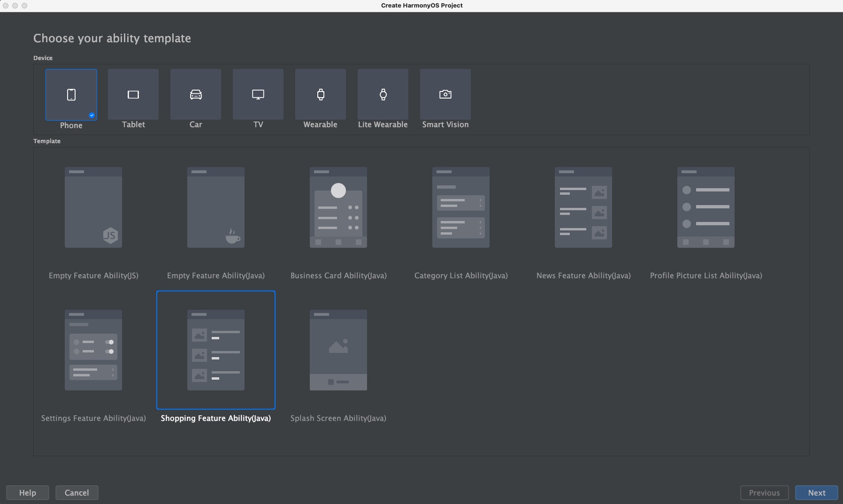Viewport: 843px width, 504px height.
Task: Select the TV device icon
Action: [x=258, y=94]
